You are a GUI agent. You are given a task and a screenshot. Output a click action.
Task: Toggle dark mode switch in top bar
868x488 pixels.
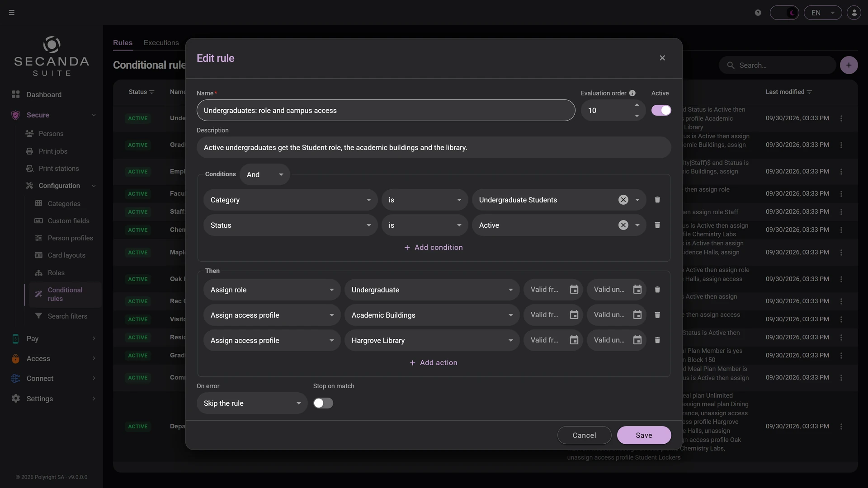click(784, 13)
